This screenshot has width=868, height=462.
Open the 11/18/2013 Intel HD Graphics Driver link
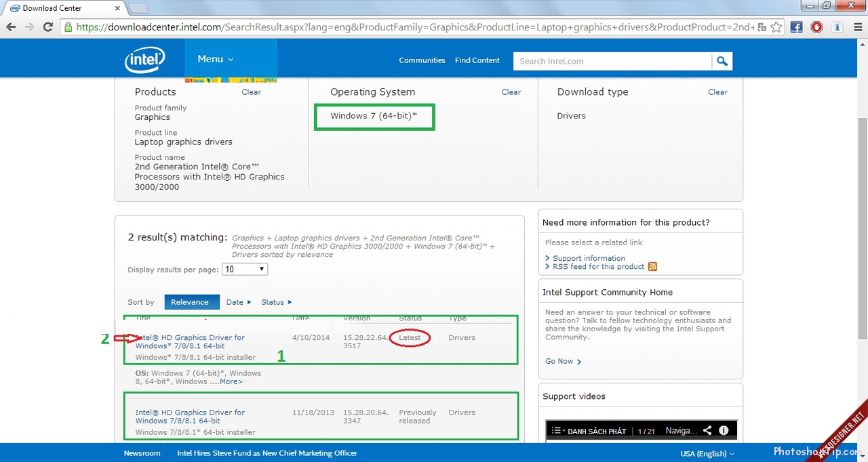[190, 417]
